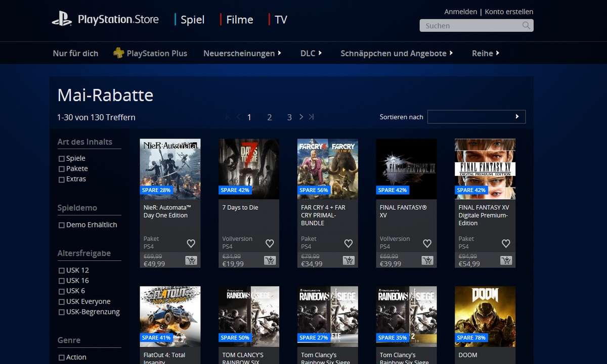This screenshot has width=607, height=364.
Task: Wishlist FINAL FANTASY XV Premium-Edition heart
Action: pos(506,244)
